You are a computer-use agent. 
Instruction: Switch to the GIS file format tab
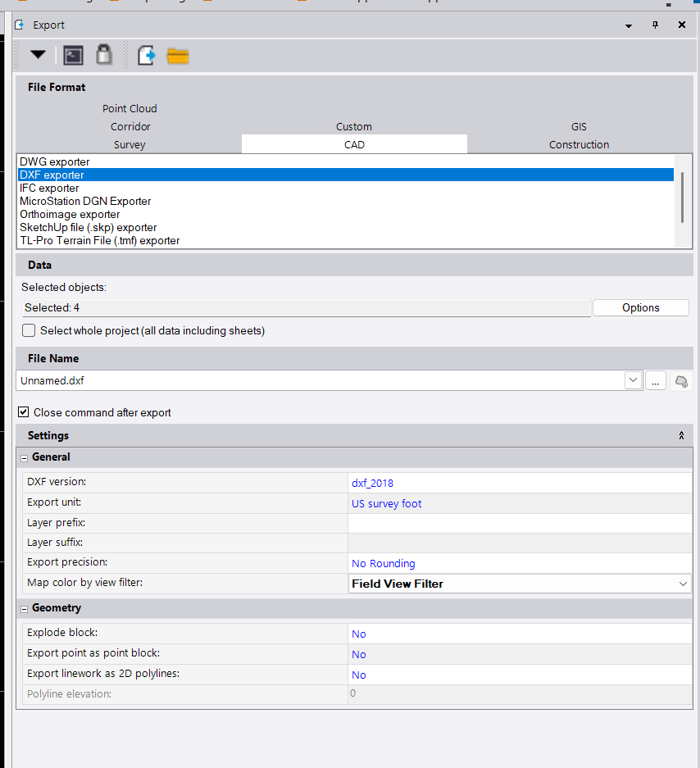[579, 126]
